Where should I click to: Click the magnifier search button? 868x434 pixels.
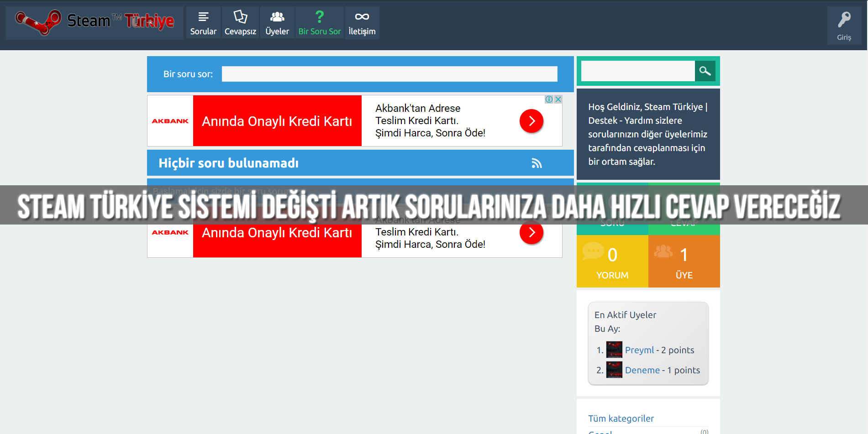[x=705, y=71]
